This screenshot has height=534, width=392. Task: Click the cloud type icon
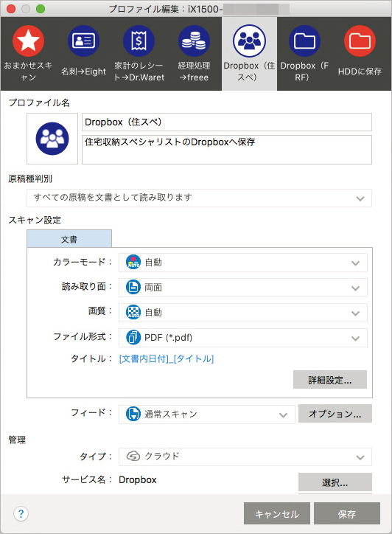coord(133,456)
